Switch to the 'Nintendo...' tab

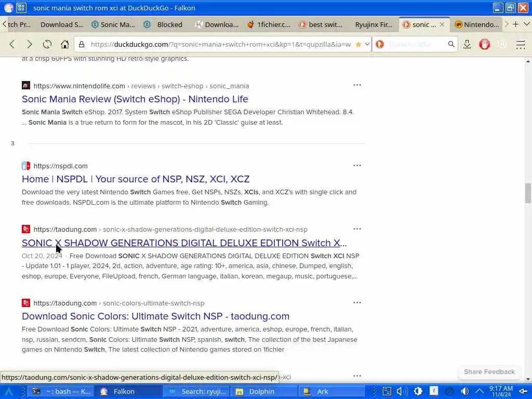point(477,24)
